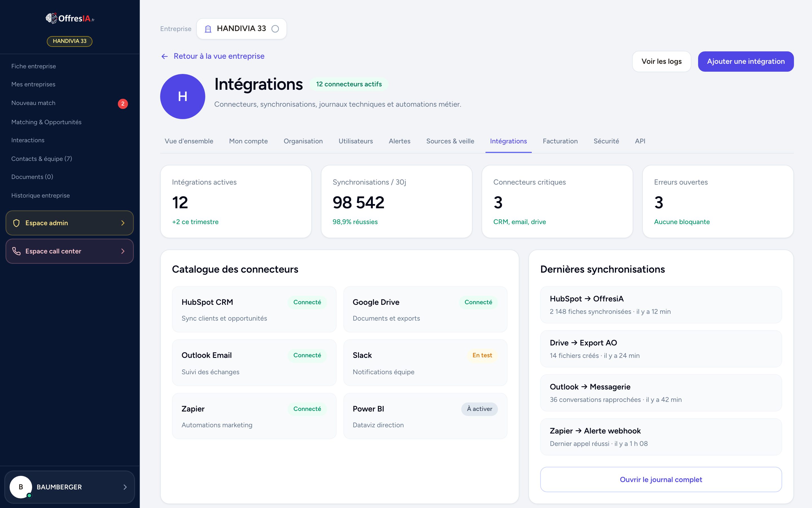Expand Espace call center chevron
Screen dimensions: 812x508
tap(123, 251)
